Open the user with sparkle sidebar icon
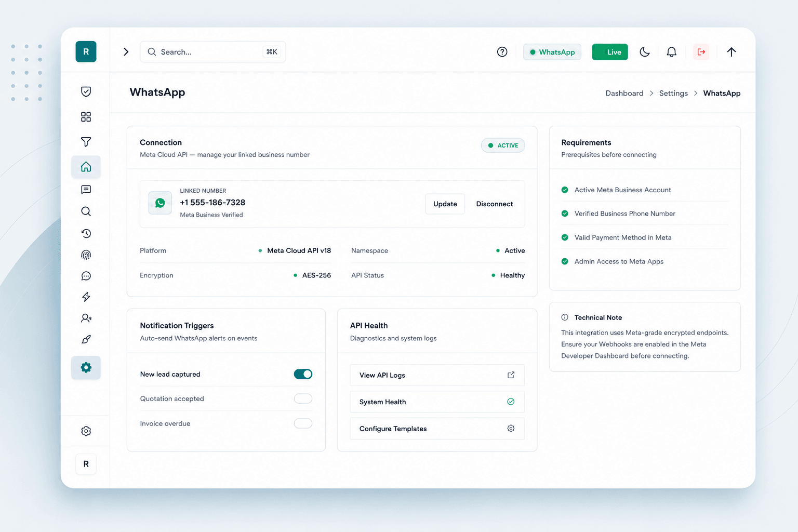Viewport: 798px width, 532px height. [x=86, y=318]
